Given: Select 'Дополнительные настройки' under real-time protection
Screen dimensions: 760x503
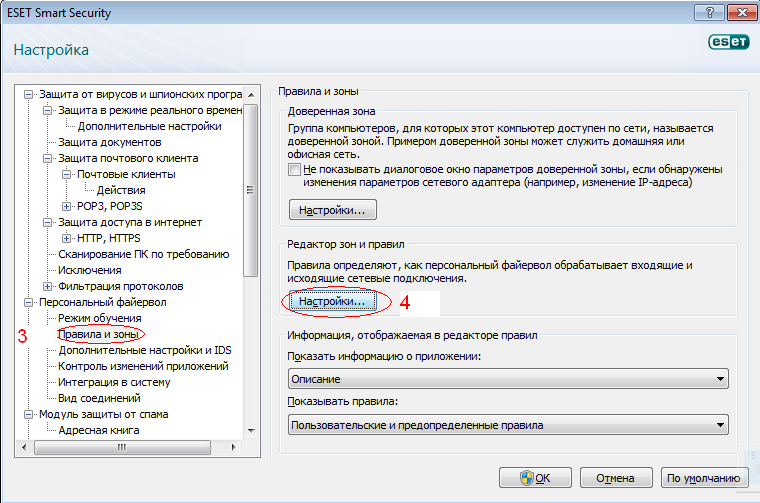Looking at the screenshot, I should [149, 126].
